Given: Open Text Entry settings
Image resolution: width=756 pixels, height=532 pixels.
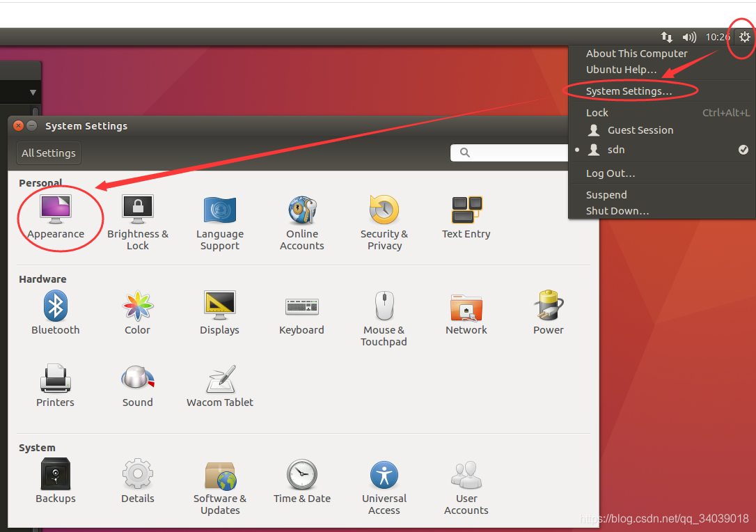Looking at the screenshot, I should click(466, 217).
